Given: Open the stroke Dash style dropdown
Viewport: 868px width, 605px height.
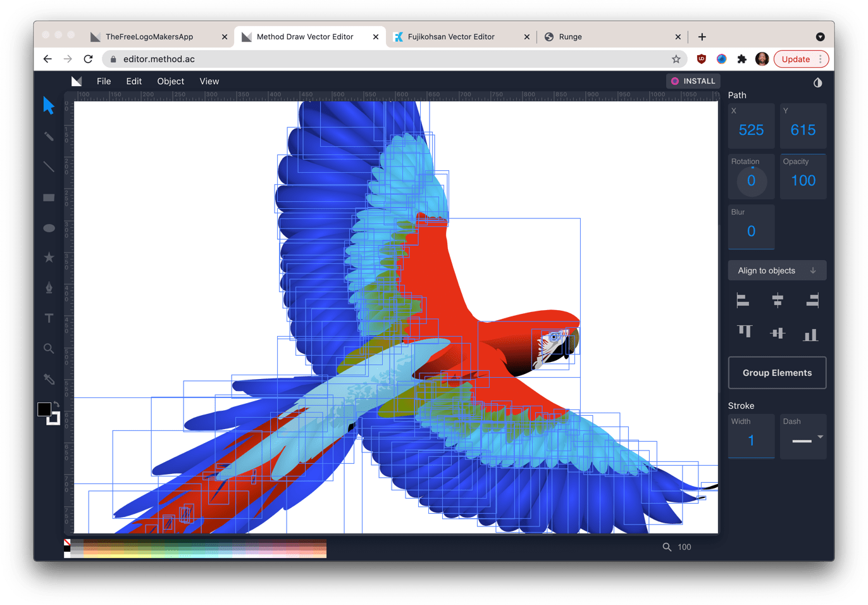Looking at the screenshot, I should pyautogui.click(x=803, y=437).
